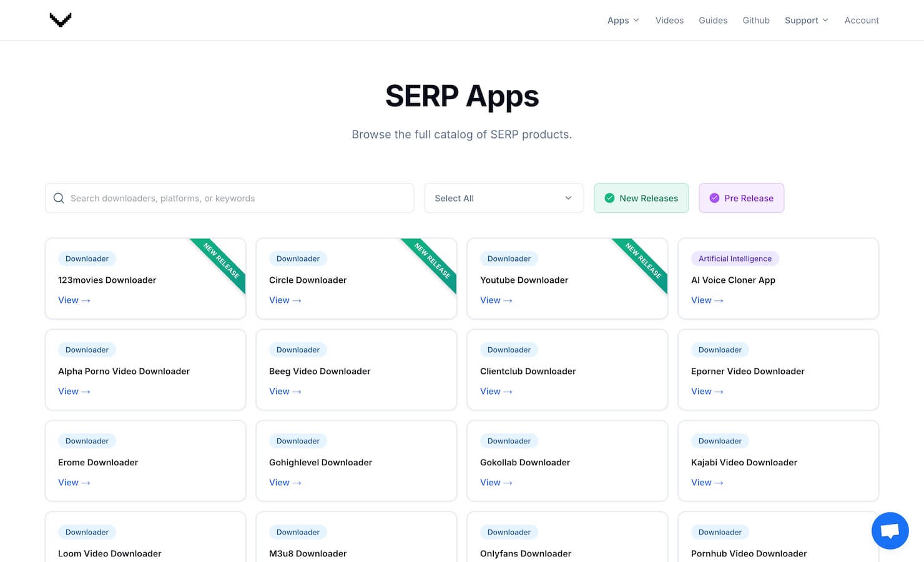Navigate to Github via the top menu

coord(756,20)
